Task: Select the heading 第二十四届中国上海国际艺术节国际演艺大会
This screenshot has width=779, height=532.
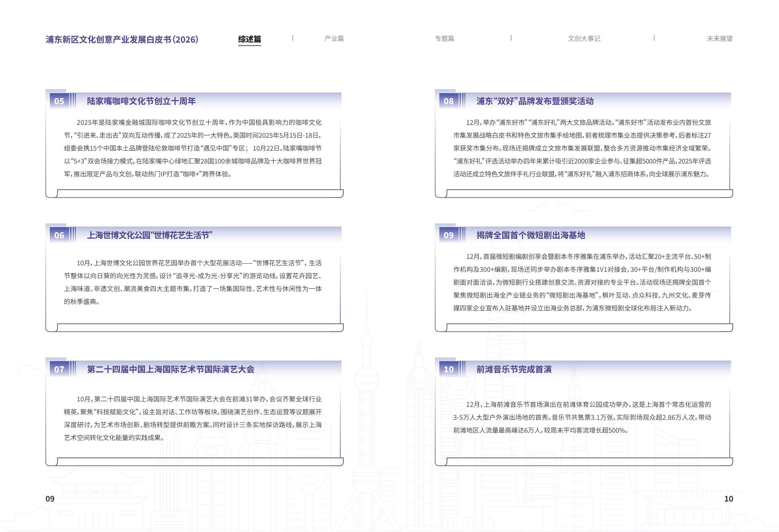Action: (171, 369)
